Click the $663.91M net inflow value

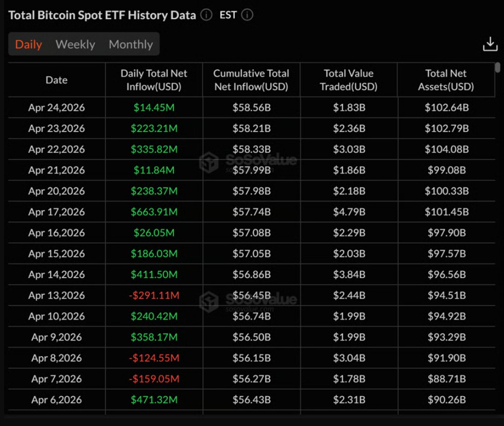(x=154, y=212)
